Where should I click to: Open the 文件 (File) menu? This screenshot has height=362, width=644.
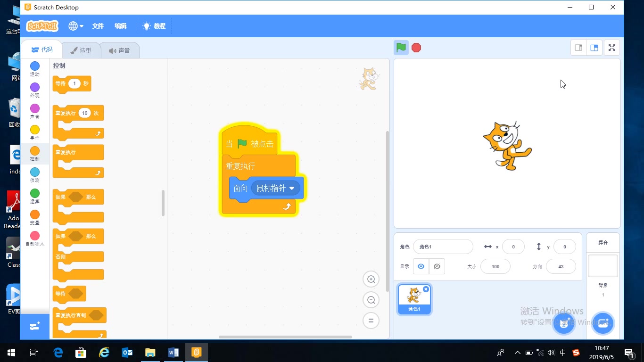[x=98, y=26]
